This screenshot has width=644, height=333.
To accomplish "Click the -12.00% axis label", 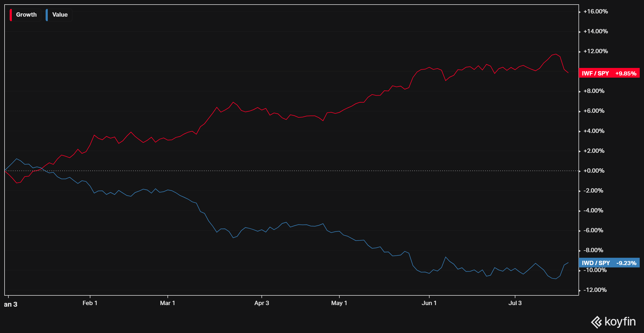I will 595,290.
